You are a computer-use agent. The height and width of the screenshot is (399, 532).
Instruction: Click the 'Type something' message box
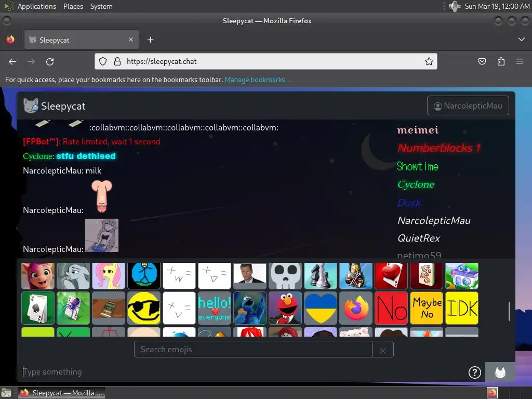244,372
